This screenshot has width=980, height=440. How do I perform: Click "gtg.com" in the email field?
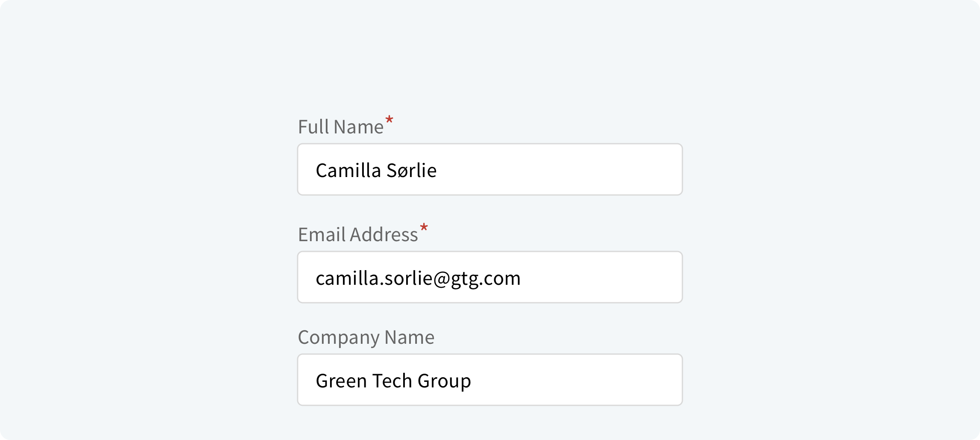pos(486,278)
